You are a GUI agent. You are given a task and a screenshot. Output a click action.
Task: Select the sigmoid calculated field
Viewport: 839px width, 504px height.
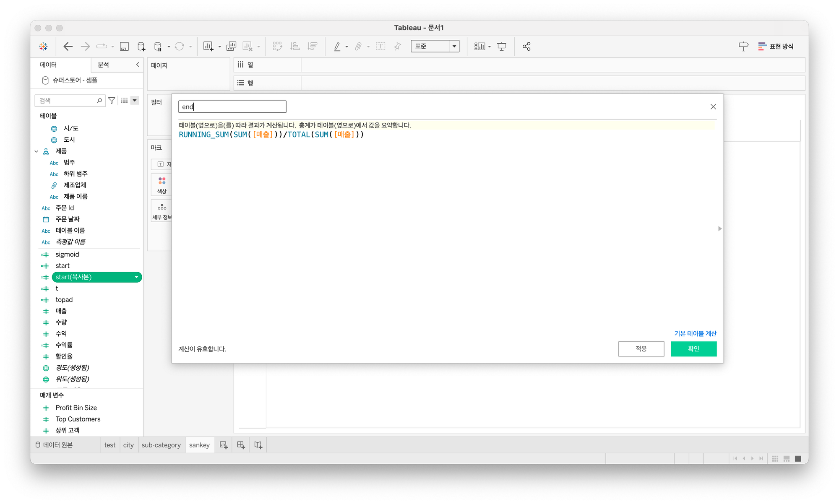(x=67, y=255)
